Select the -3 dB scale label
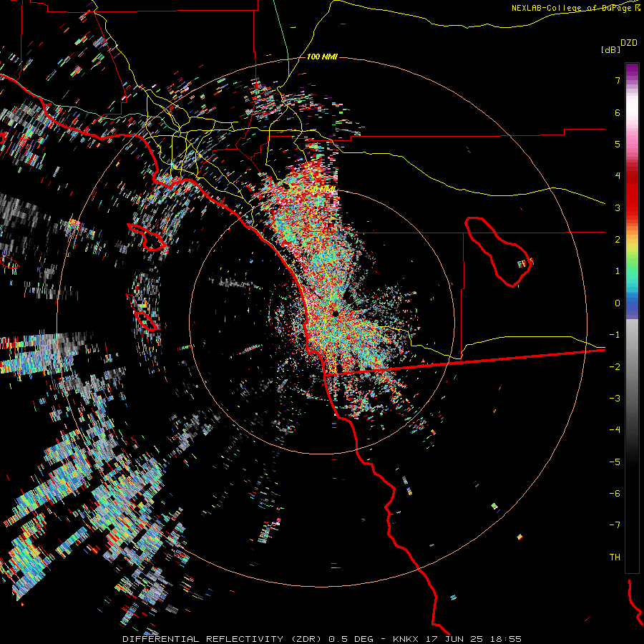 (615, 398)
